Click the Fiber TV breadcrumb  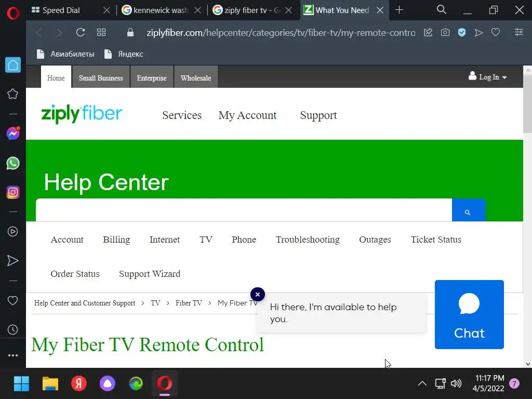point(189,303)
